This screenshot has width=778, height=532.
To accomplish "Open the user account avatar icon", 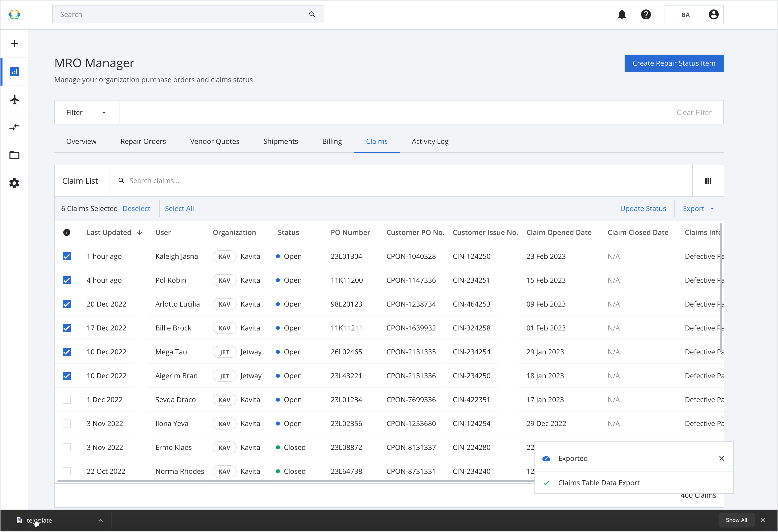I will click(x=713, y=14).
